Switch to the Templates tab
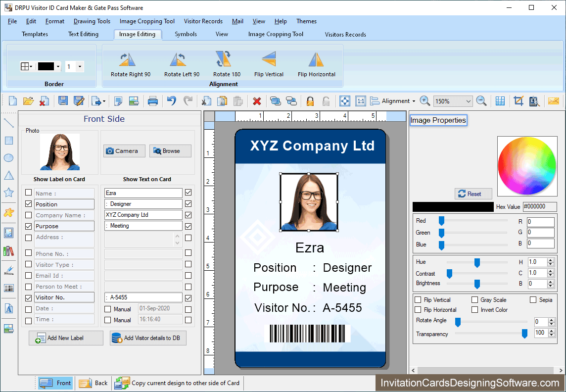Image resolution: width=566 pixels, height=392 pixels. coord(35,34)
